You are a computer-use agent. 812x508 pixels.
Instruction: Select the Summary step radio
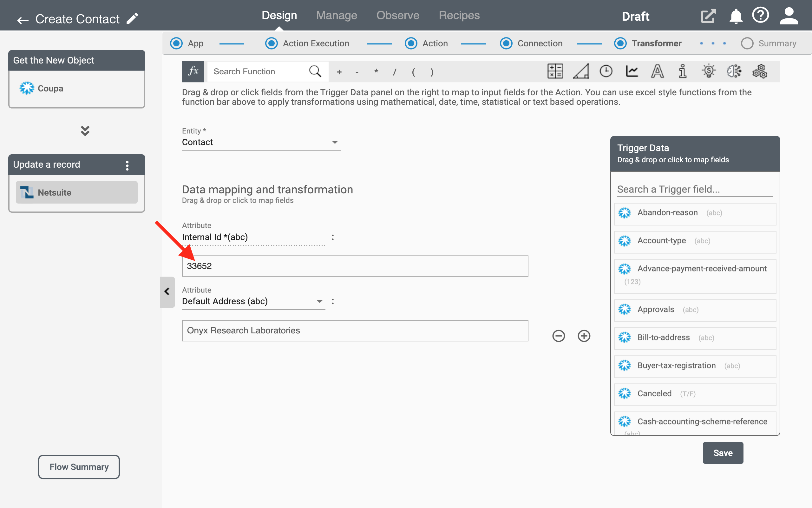tap(747, 43)
